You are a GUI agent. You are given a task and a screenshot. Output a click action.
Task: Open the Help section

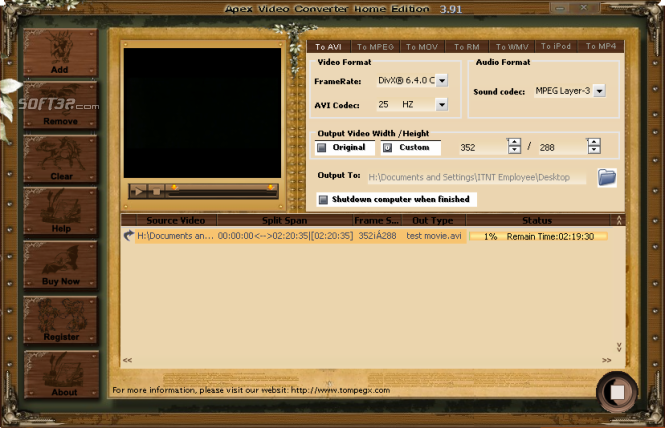point(60,211)
